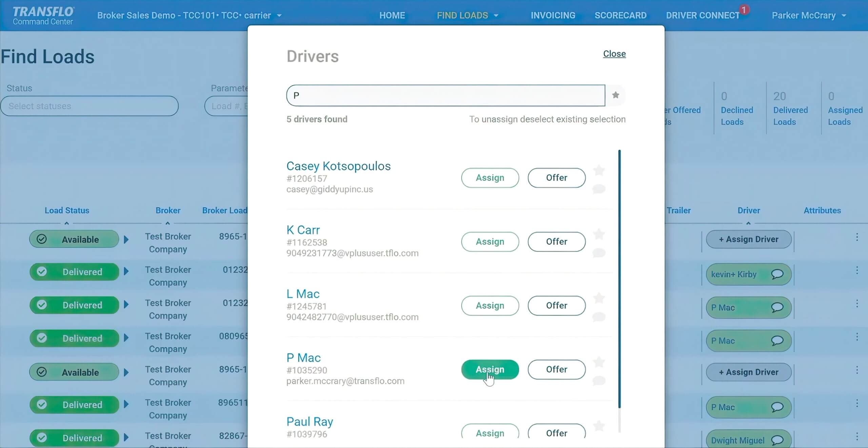Open chat icon for Dwight Miguel

[777, 440]
